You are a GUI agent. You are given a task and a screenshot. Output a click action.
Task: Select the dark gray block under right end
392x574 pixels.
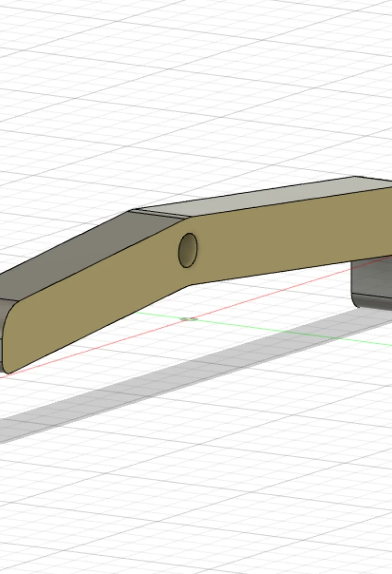point(373,279)
